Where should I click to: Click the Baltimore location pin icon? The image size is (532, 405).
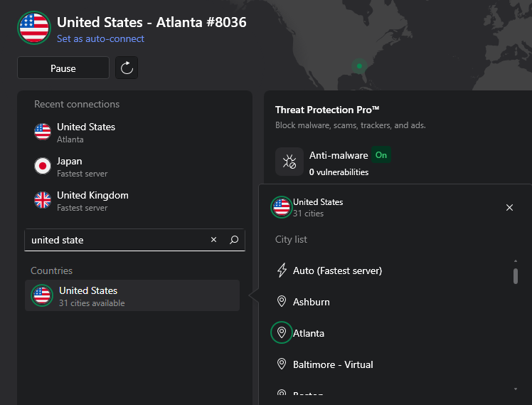coord(282,364)
